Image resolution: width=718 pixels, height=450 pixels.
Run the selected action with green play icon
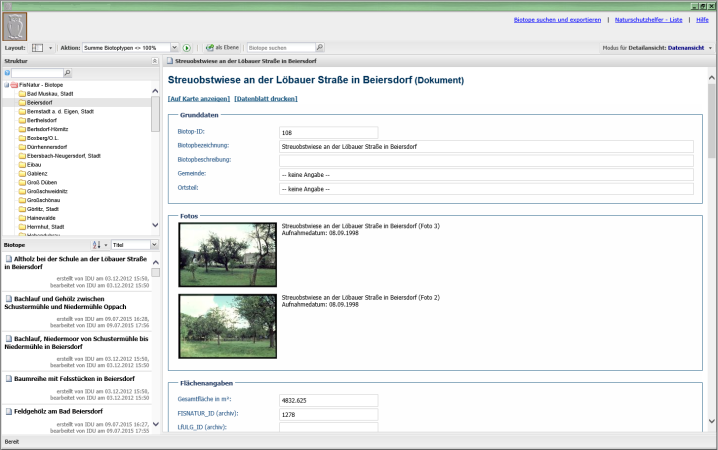pyautogui.click(x=187, y=48)
